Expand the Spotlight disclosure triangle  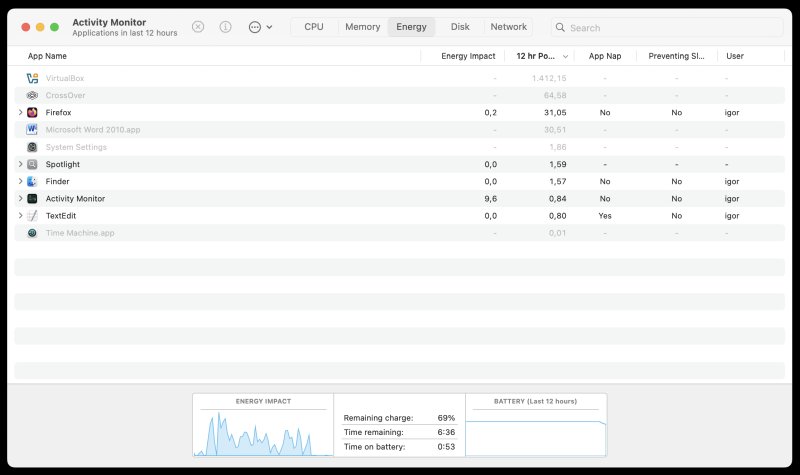pos(20,164)
